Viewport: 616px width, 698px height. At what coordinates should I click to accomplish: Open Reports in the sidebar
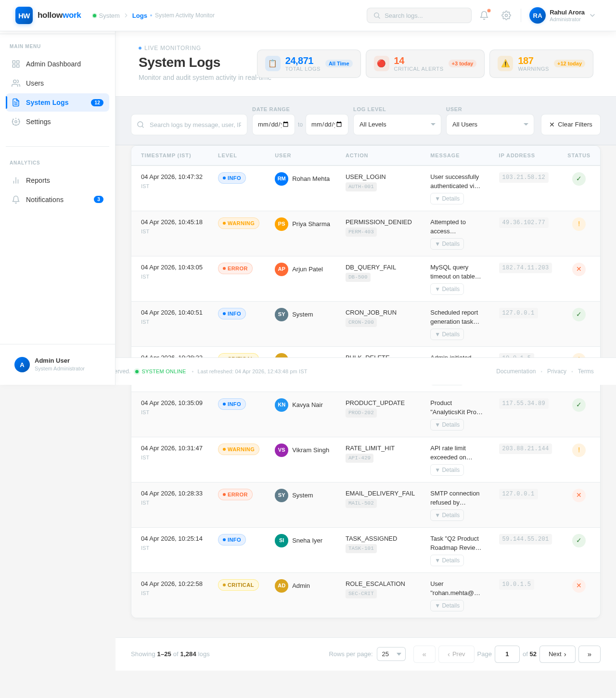click(58, 180)
